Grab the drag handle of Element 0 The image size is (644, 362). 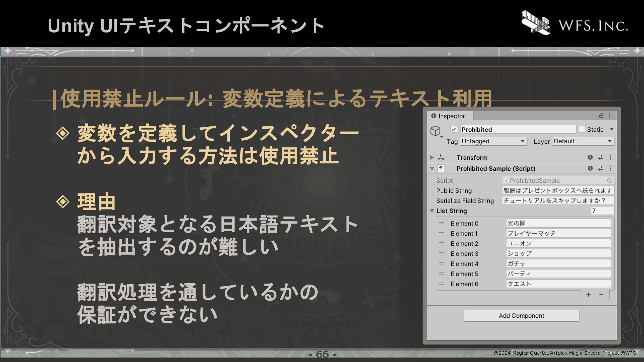pyautogui.click(x=441, y=224)
